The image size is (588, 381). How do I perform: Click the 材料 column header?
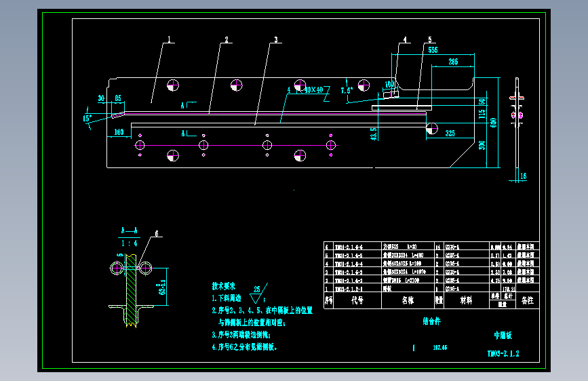(466, 300)
